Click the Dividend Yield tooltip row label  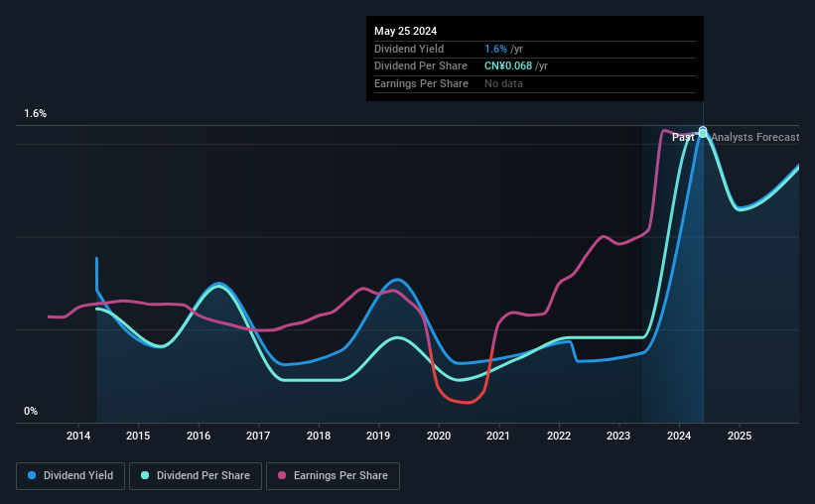tap(409, 49)
